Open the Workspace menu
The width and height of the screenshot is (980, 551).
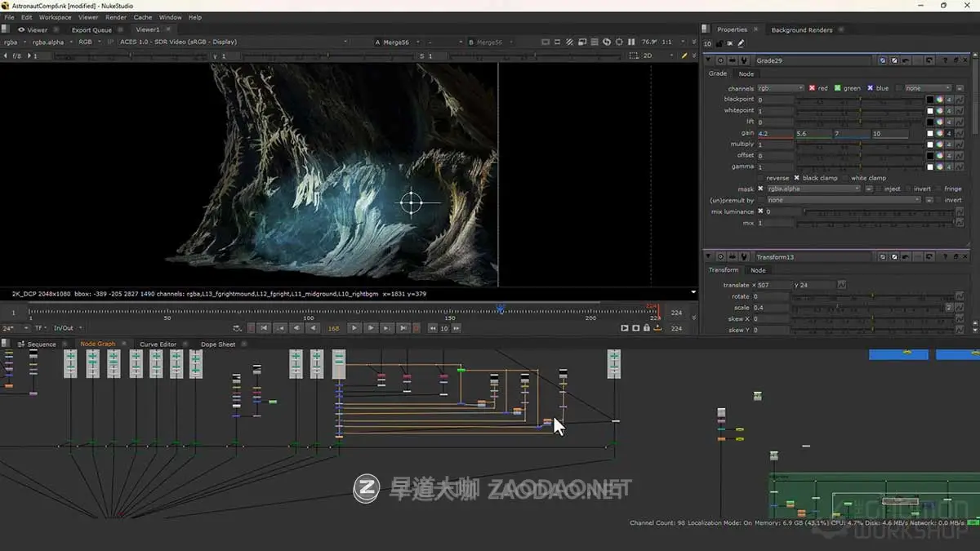[x=54, y=16]
